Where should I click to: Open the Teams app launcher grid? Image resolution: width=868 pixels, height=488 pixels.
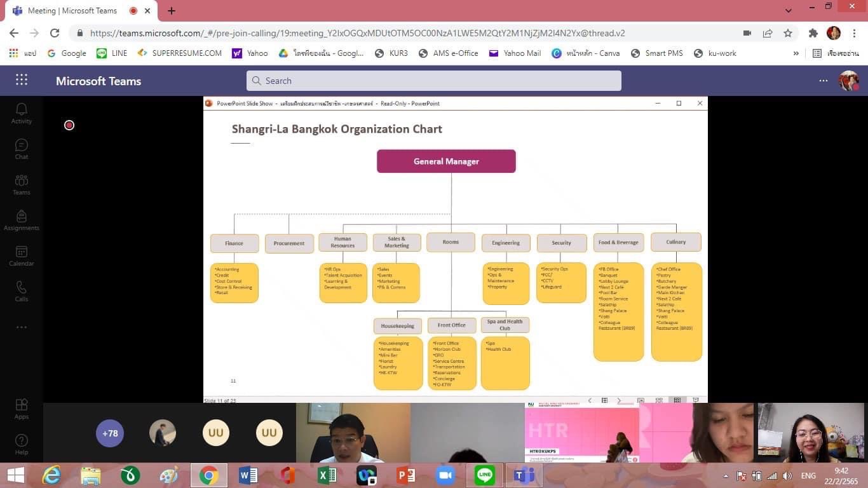[22, 80]
